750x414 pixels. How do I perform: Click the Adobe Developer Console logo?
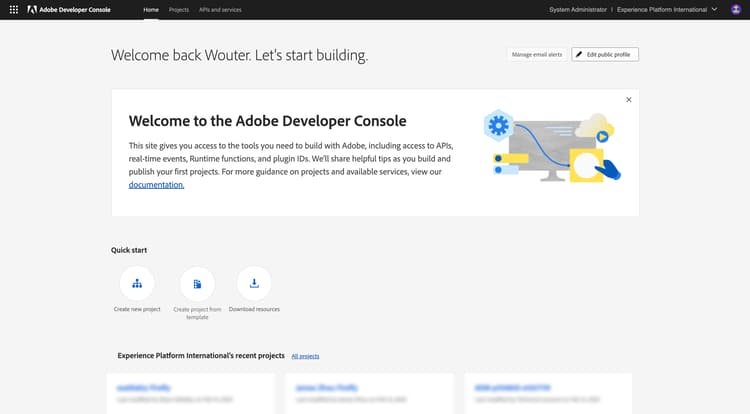pyautogui.click(x=69, y=10)
